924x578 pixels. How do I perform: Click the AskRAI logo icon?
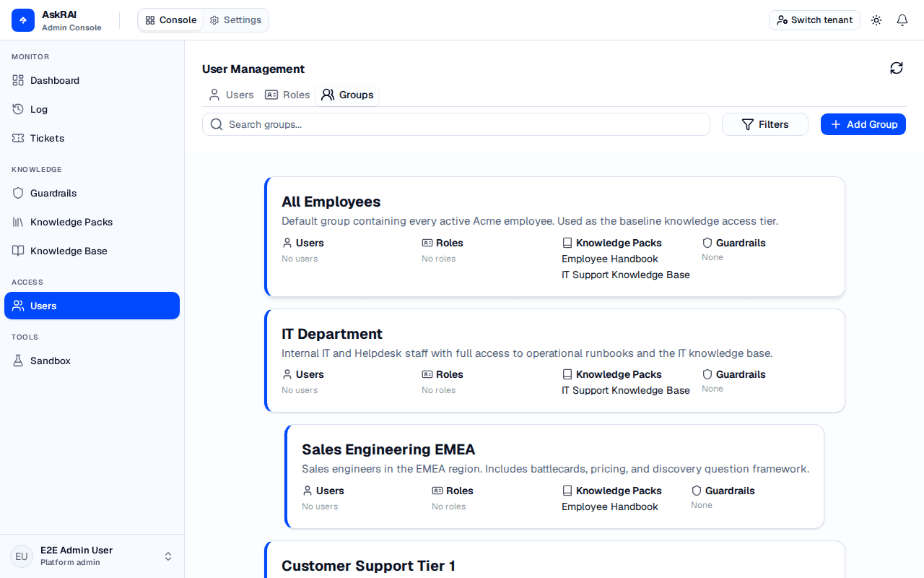pyautogui.click(x=23, y=20)
